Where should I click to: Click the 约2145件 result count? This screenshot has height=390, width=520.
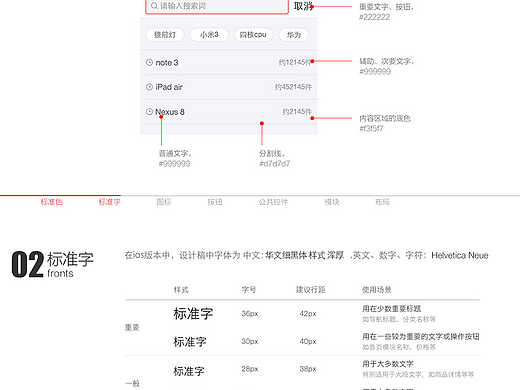297,112
